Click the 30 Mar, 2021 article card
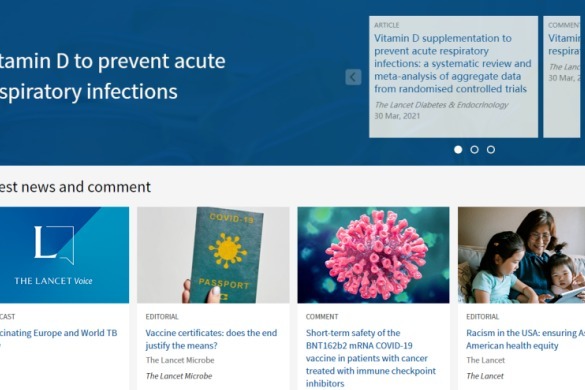The height and width of the screenshot is (390, 585). (453, 77)
